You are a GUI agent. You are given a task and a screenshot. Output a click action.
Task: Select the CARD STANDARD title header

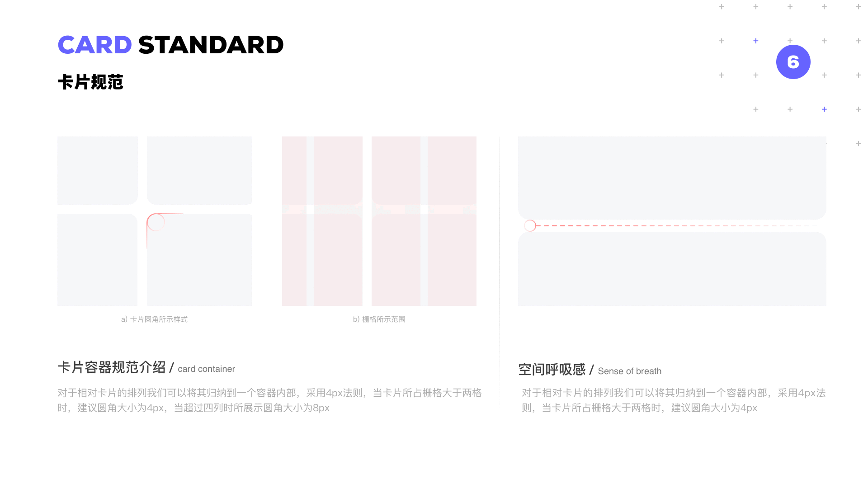[170, 45]
